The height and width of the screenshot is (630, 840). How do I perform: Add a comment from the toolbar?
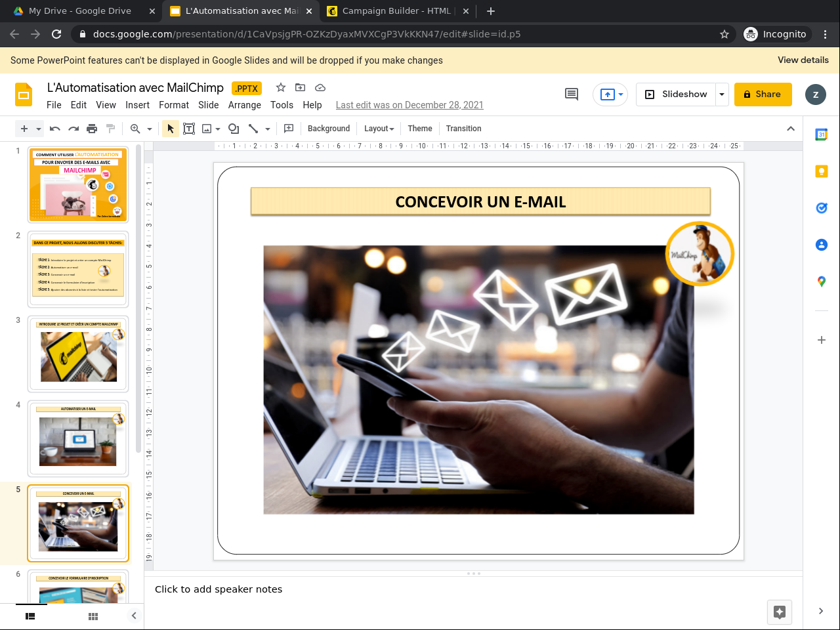289,129
